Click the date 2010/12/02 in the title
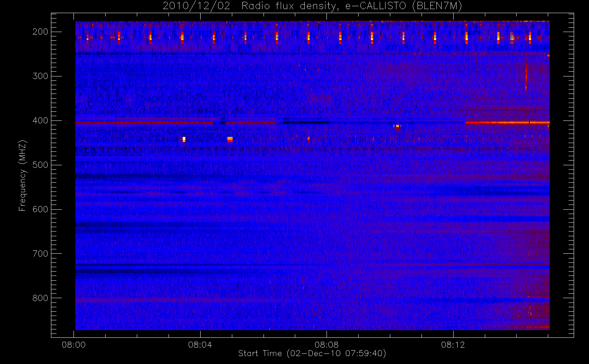589x364 pixels. [x=196, y=6]
